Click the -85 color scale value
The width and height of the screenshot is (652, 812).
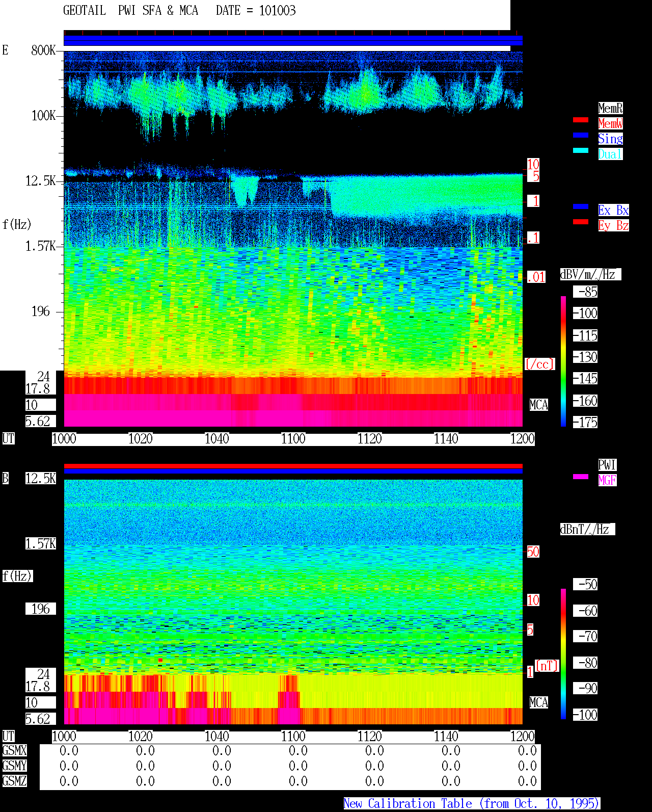pos(585,292)
